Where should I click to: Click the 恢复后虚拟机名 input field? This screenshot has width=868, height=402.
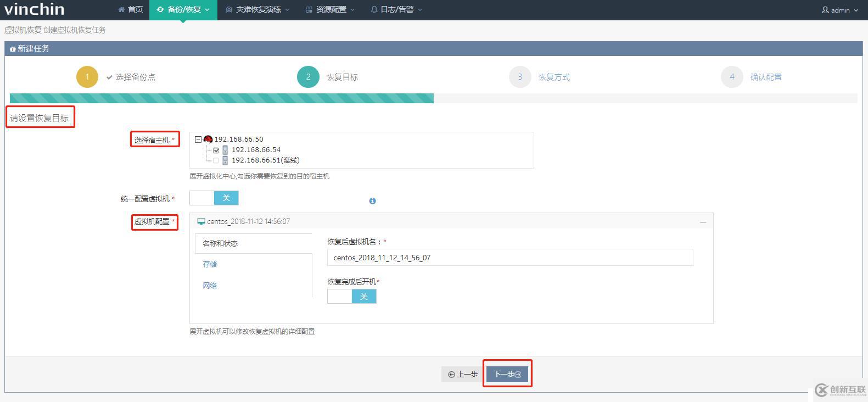tap(510, 258)
